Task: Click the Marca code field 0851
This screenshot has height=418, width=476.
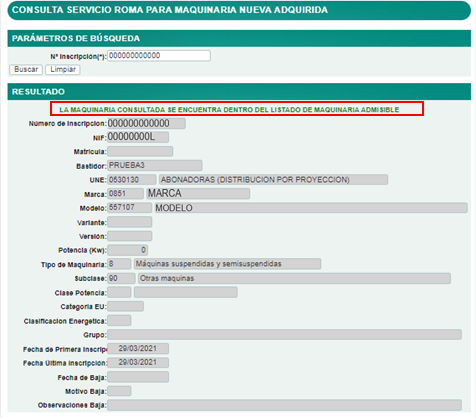Action: pyautogui.click(x=125, y=194)
